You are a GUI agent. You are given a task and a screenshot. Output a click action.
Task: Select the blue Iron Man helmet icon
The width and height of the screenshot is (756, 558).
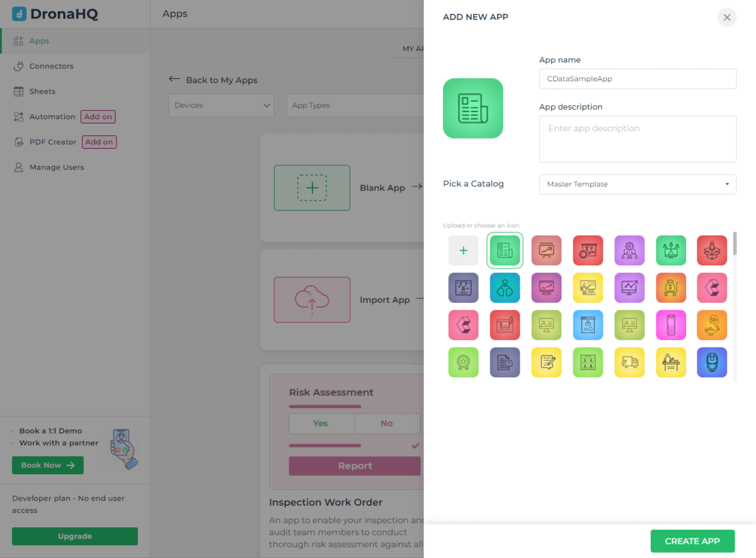(x=712, y=362)
